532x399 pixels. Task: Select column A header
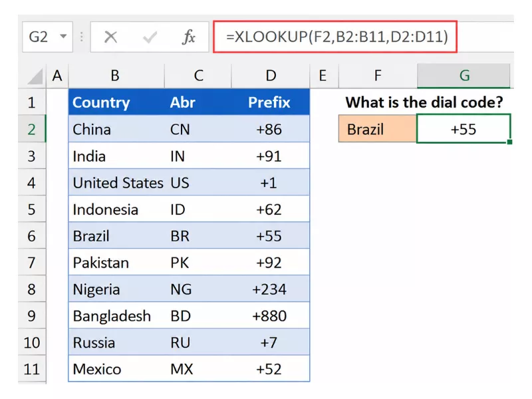[x=57, y=76]
